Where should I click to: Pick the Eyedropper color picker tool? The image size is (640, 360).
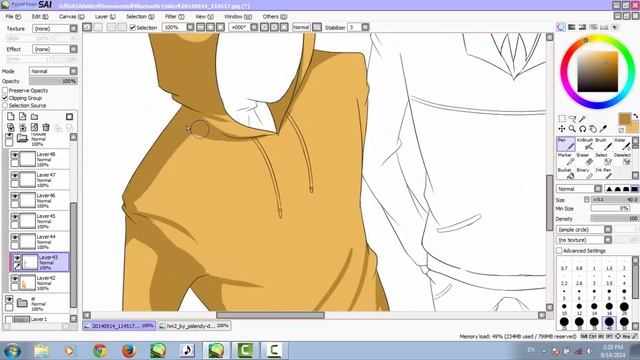click(x=603, y=129)
